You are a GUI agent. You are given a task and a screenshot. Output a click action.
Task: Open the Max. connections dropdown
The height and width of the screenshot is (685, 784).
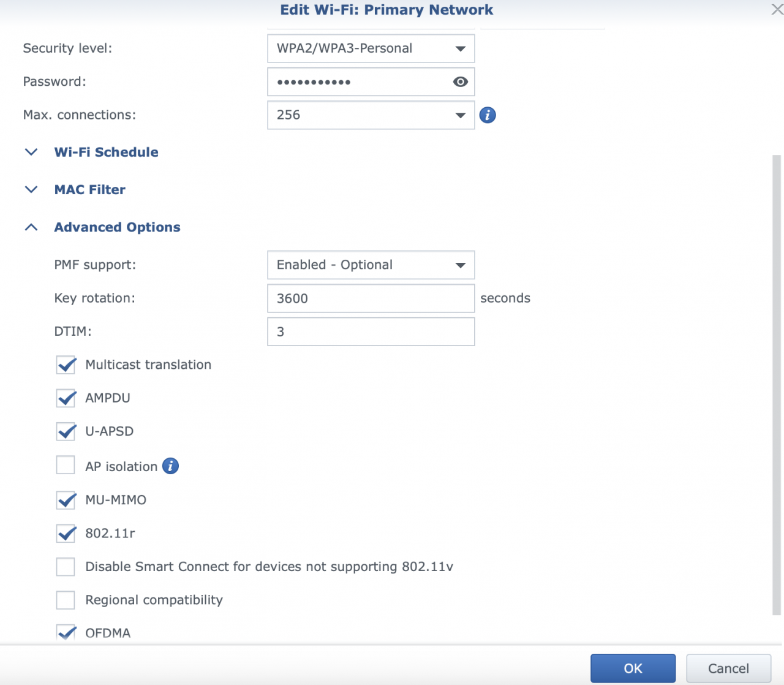(371, 115)
